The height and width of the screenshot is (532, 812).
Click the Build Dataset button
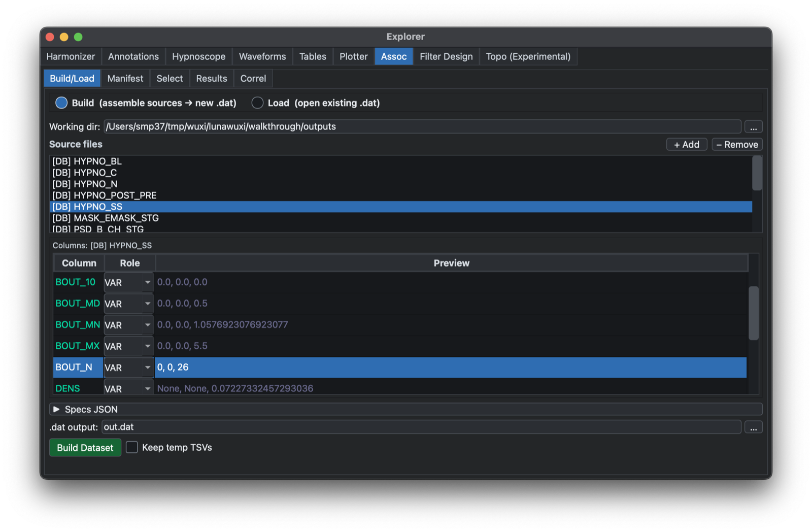pyautogui.click(x=85, y=447)
